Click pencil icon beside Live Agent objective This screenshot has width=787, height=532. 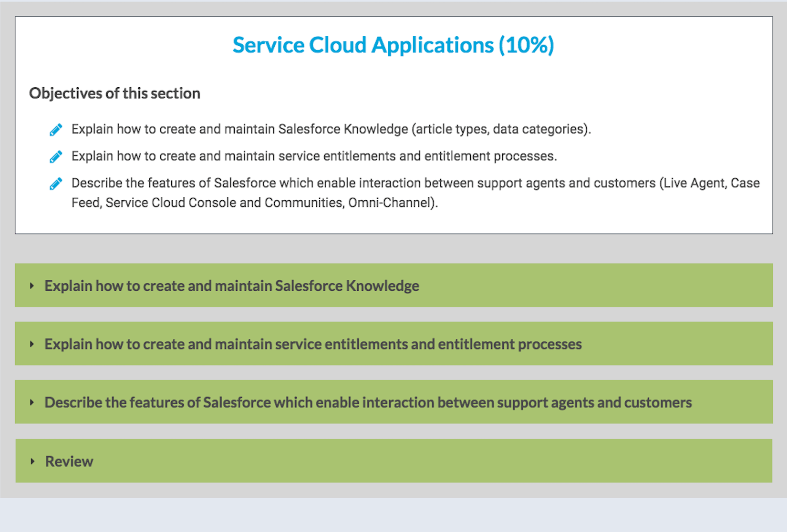click(56, 184)
